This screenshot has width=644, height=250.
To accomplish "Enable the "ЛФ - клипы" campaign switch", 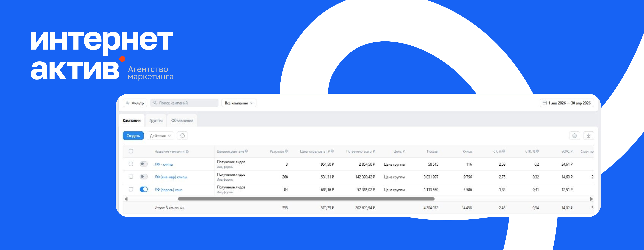I will 144,164.
